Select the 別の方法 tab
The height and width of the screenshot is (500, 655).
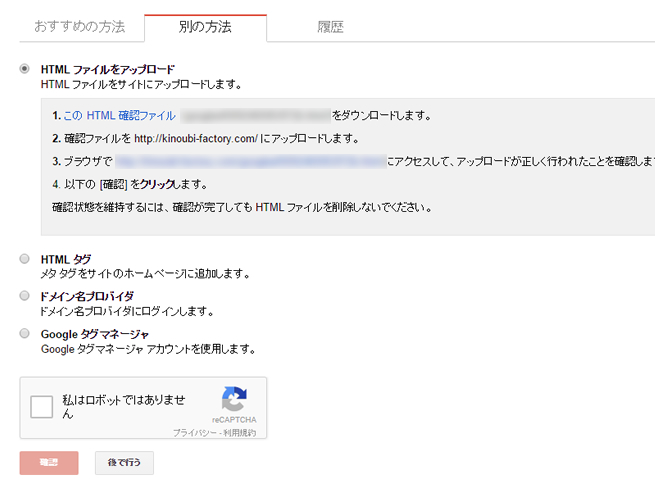click(x=205, y=27)
